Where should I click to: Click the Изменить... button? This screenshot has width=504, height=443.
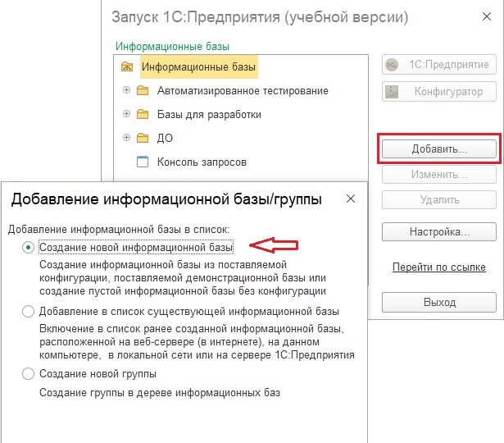coord(439,175)
